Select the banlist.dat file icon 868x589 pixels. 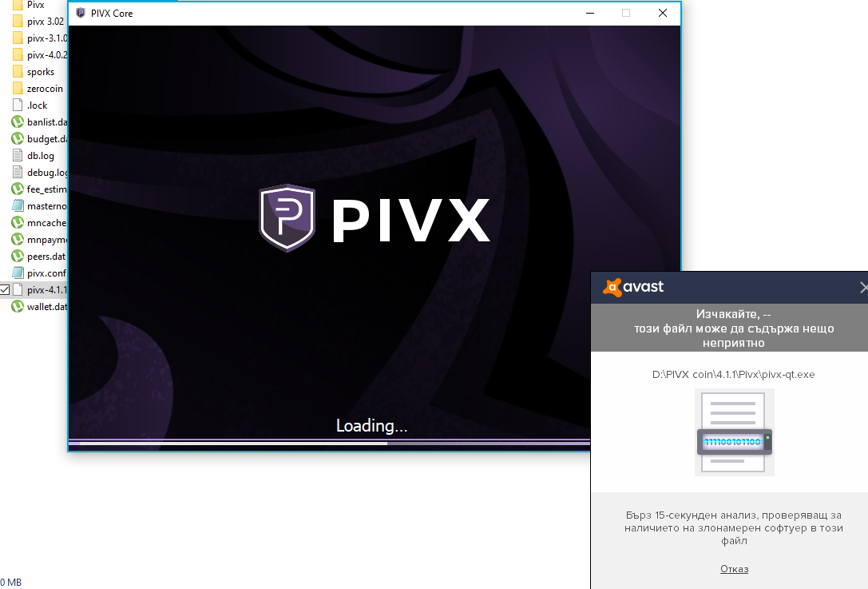click(x=18, y=122)
